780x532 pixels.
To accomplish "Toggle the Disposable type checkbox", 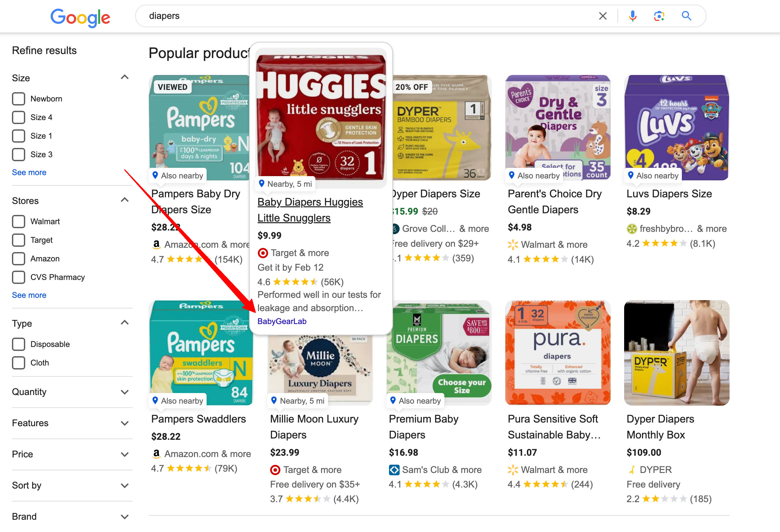I will pos(18,344).
